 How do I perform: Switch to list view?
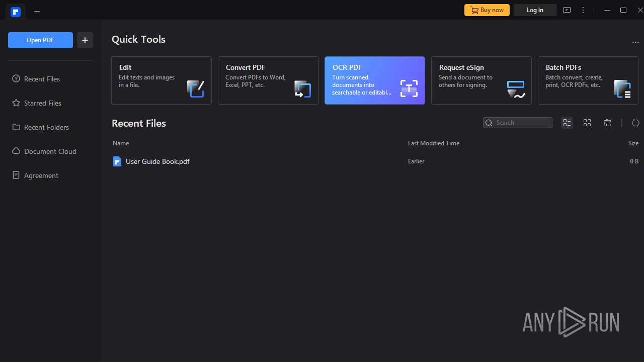pos(567,123)
